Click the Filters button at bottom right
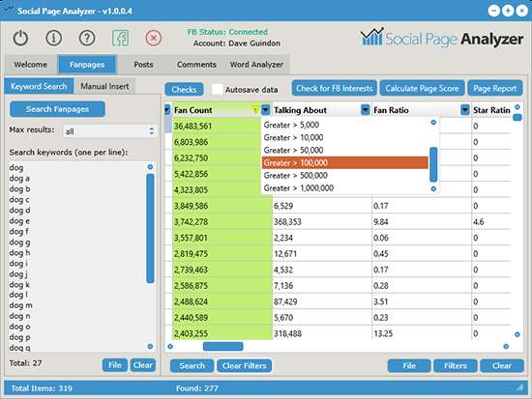This screenshot has width=532, height=399. click(456, 366)
